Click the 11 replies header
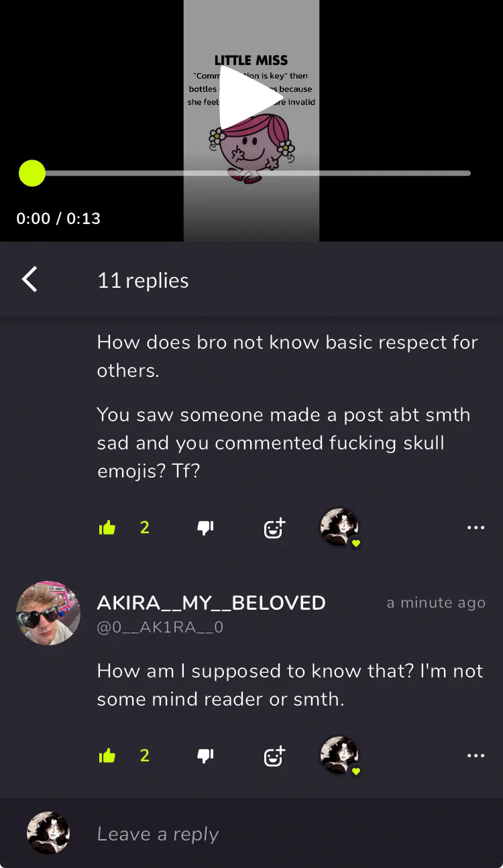This screenshot has height=868, width=503. click(143, 280)
